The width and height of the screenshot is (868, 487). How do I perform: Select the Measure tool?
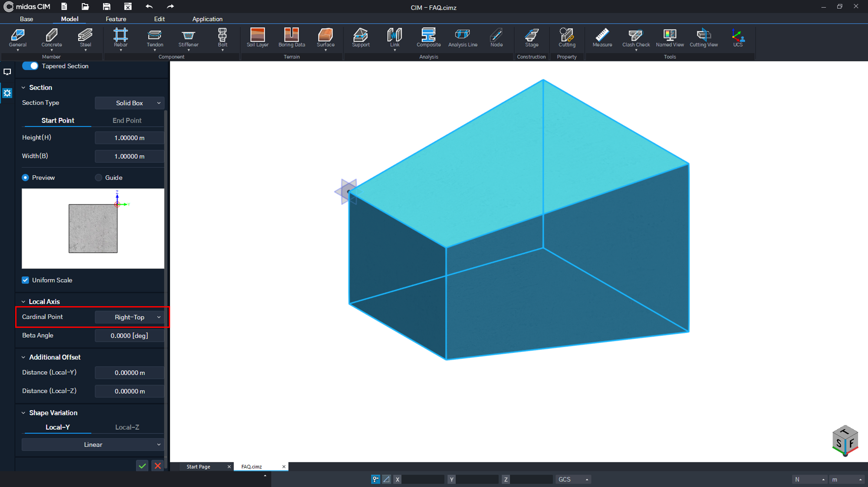pyautogui.click(x=602, y=38)
